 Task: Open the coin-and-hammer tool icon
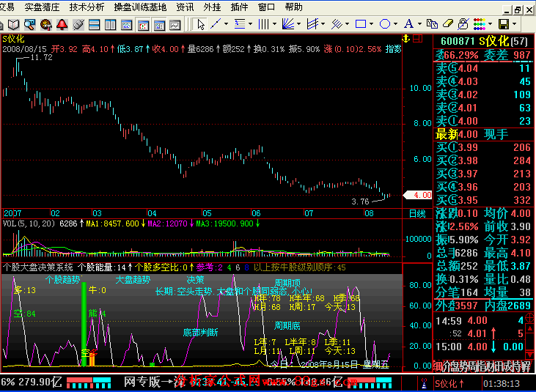click(x=45, y=25)
